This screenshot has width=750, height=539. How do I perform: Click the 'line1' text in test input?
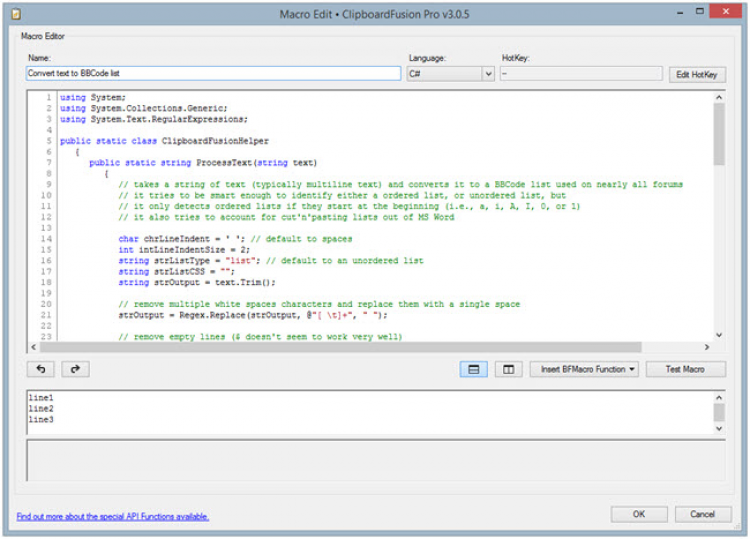tap(41, 397)
